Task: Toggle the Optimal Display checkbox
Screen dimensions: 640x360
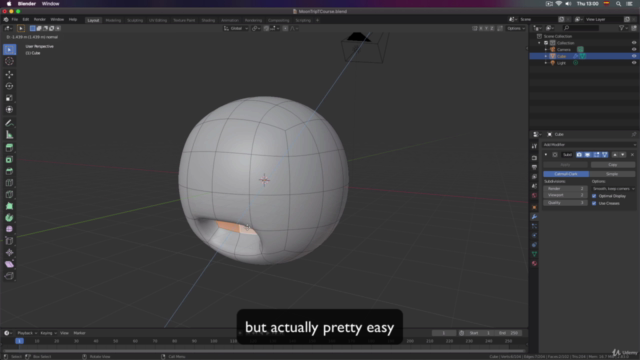Action: pos(594,196)
